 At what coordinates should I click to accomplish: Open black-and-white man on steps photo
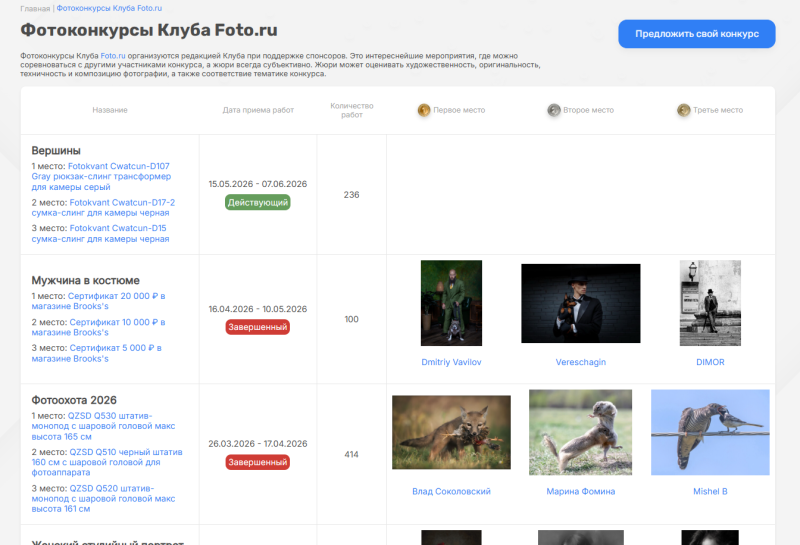[710, 303]
